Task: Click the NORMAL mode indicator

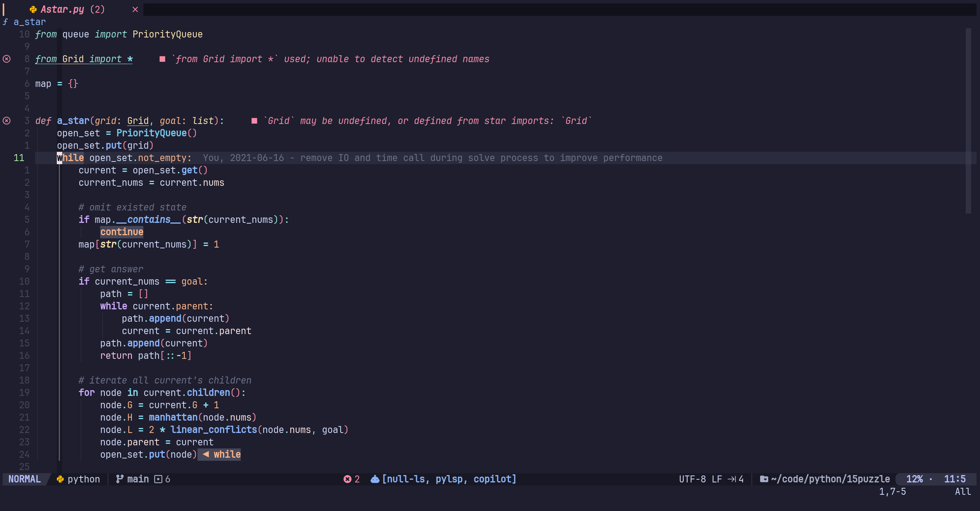Action: (24, 479)
